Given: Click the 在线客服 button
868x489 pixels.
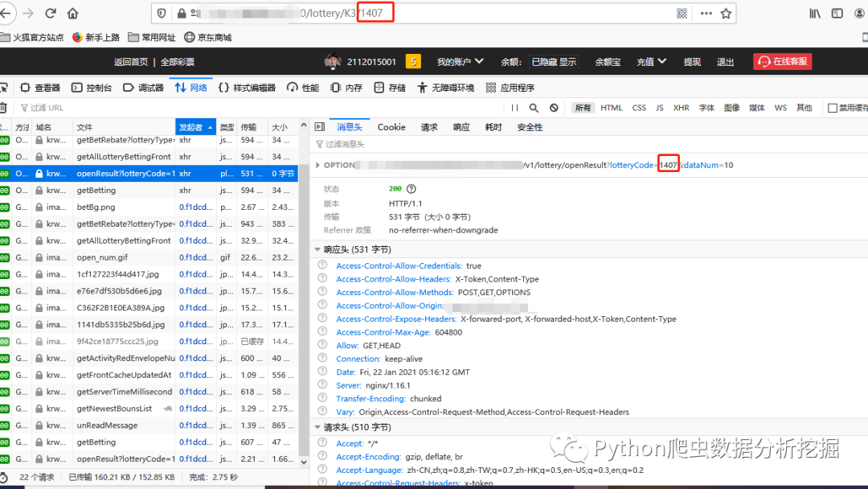Looking at the screenshot, I should coord(782,61).
